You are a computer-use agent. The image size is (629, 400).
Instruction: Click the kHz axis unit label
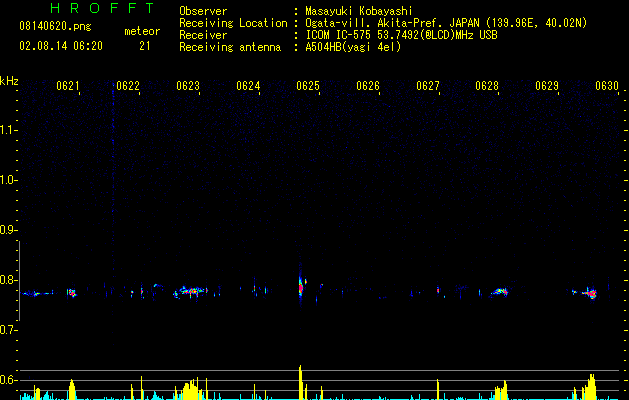(x=9, y=81)
